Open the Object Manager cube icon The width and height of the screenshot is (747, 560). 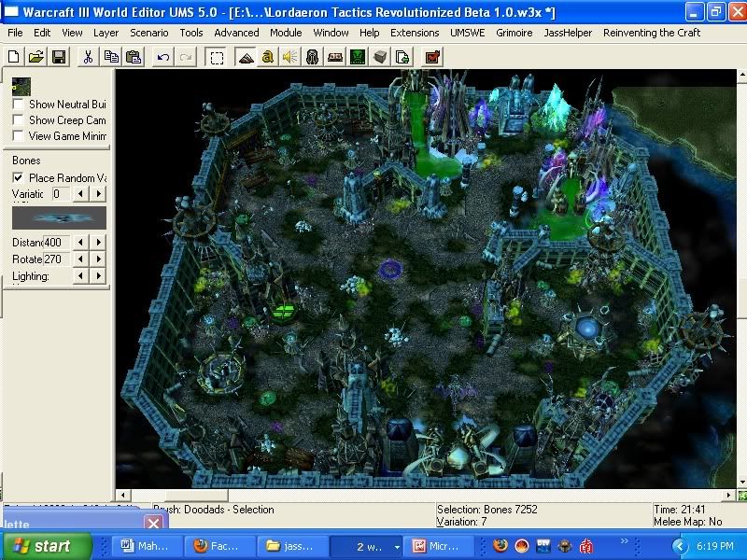[x=380, y=57]
